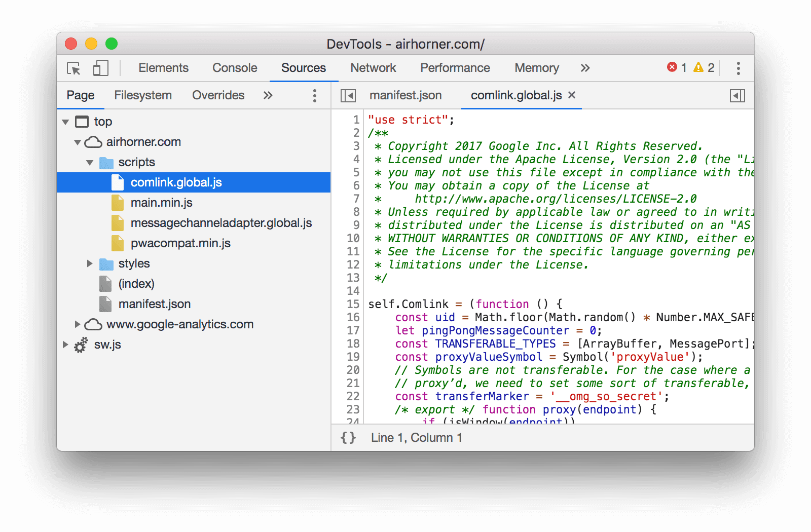Select the inspect element tool
Screen dimensions: 811x532
(72, 67)
